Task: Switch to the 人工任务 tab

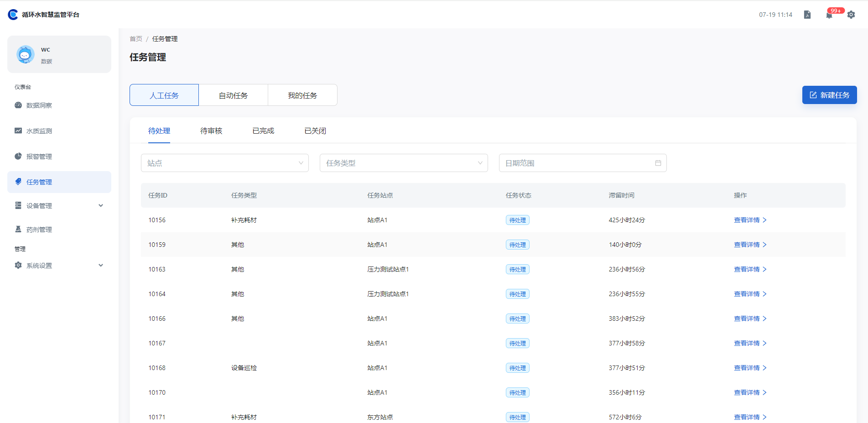Action: coord(164,95)
